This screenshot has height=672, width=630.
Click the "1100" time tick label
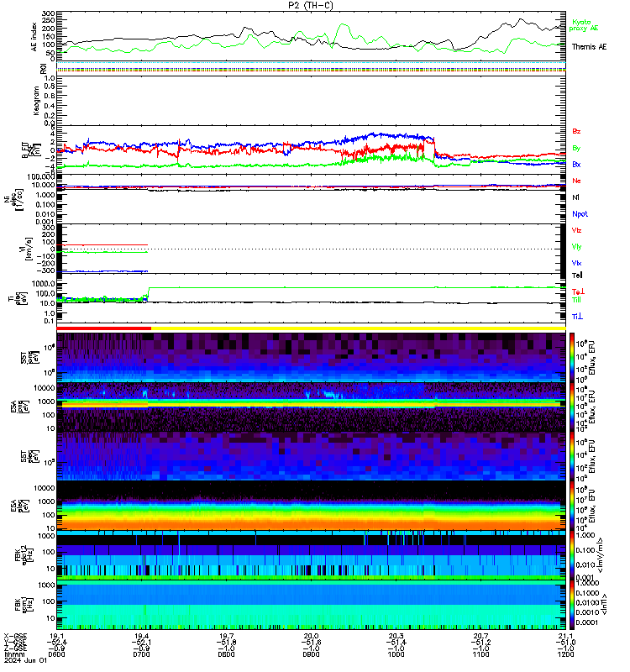pyautogui.click(x=480, y=654)
